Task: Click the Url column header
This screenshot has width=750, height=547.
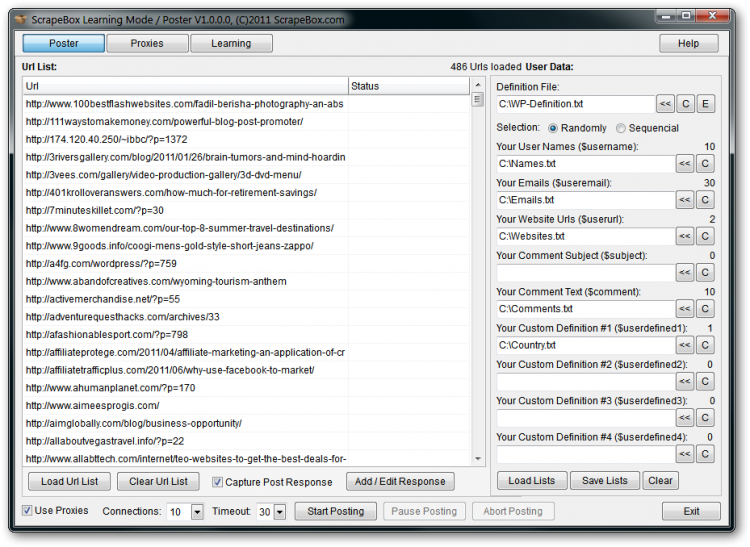Action: pos(186,86)
